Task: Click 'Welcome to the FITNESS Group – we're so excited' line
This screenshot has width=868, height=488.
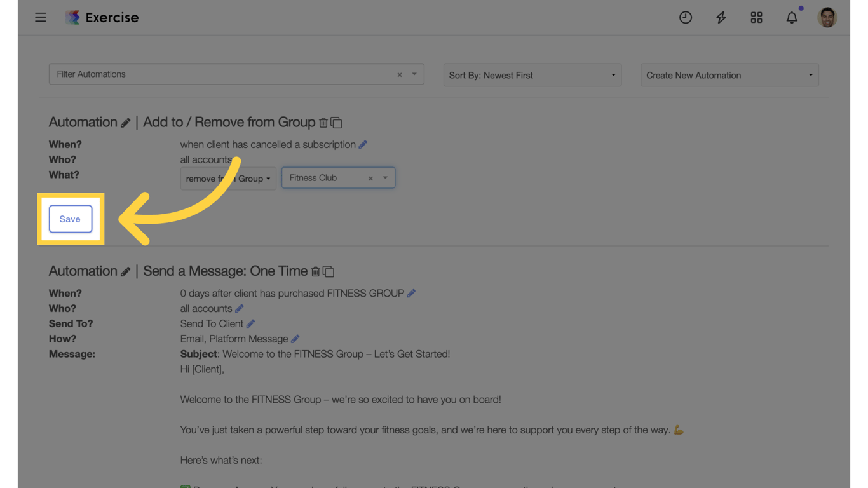Action: point(341,400)
